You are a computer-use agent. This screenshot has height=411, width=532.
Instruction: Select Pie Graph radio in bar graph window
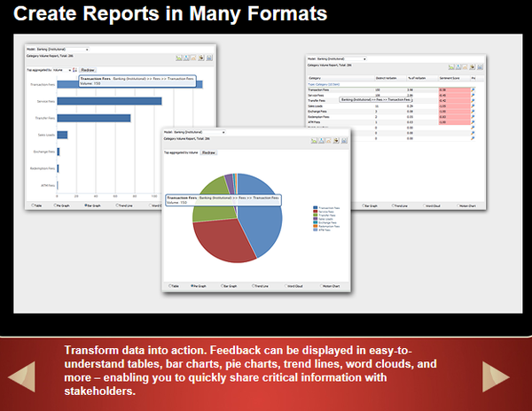pos(55,205)
